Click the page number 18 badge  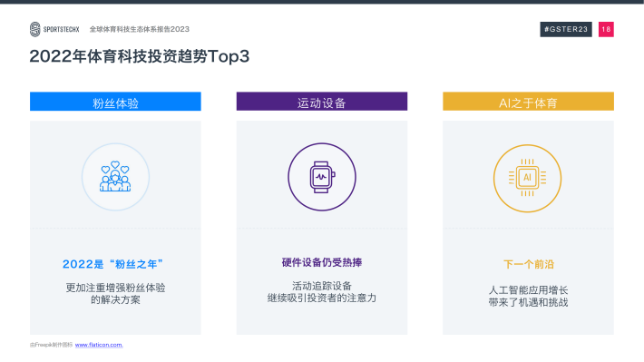pyautogui.click(x=606, y=29)
